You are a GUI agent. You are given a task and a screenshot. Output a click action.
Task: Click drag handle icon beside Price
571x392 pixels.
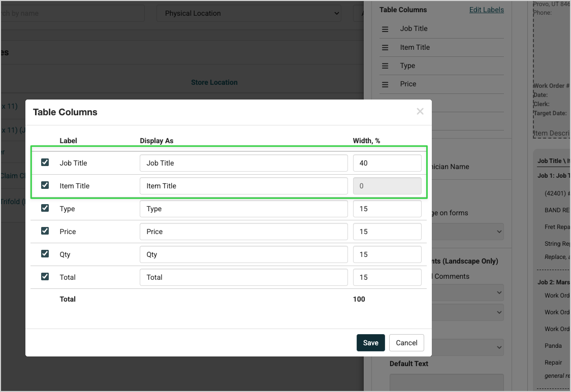[x=385, y=84]
